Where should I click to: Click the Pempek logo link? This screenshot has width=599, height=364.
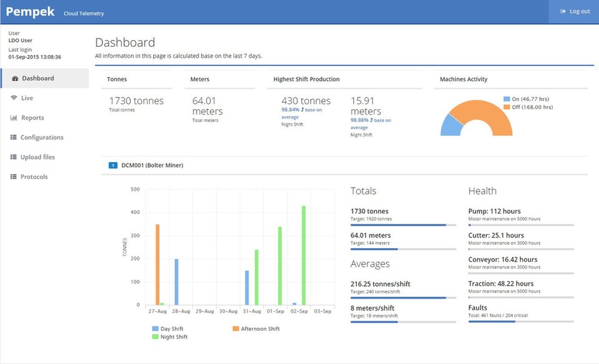[x=30, y=12]
